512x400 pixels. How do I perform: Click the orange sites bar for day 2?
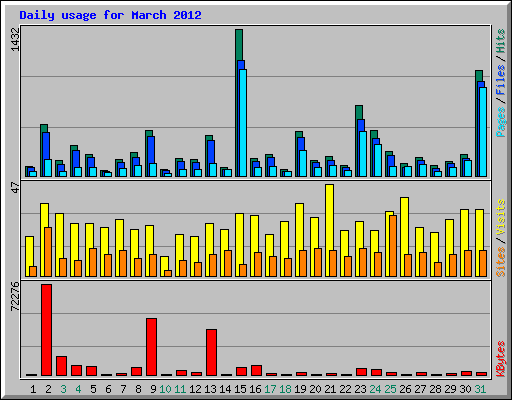point(48,252)
